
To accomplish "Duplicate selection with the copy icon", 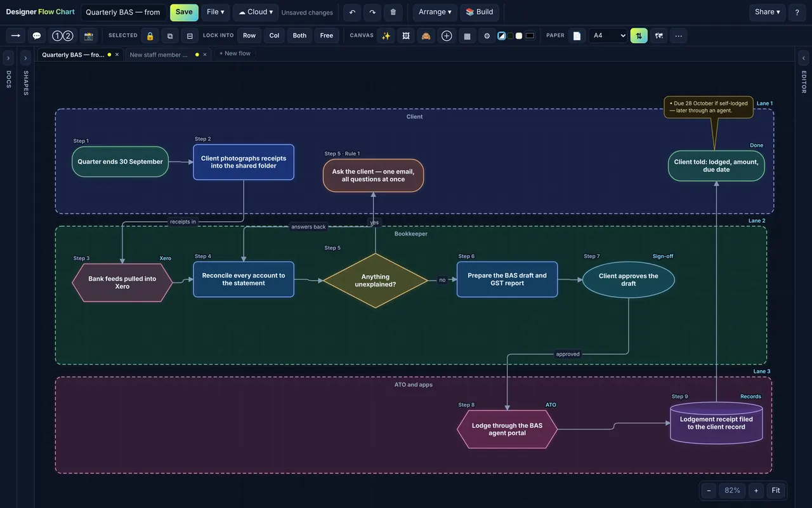I will [x=170, y=36].
